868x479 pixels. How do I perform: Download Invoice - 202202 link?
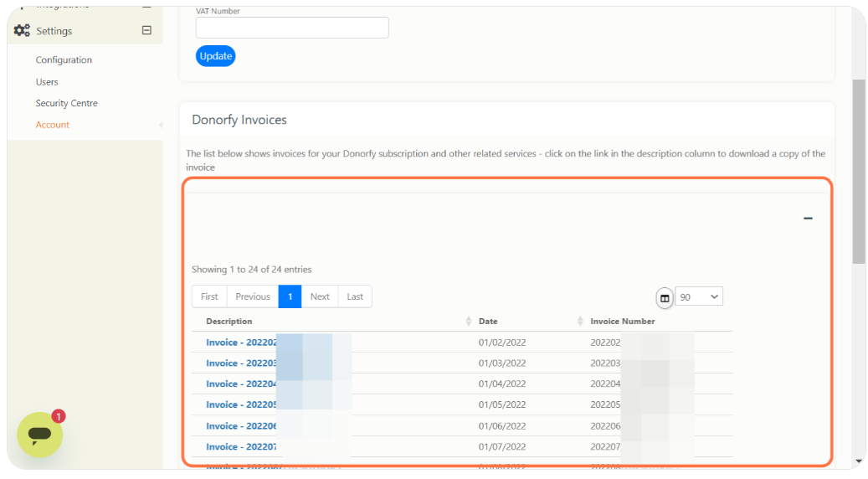pyautogui.click(x=241, y=343)
